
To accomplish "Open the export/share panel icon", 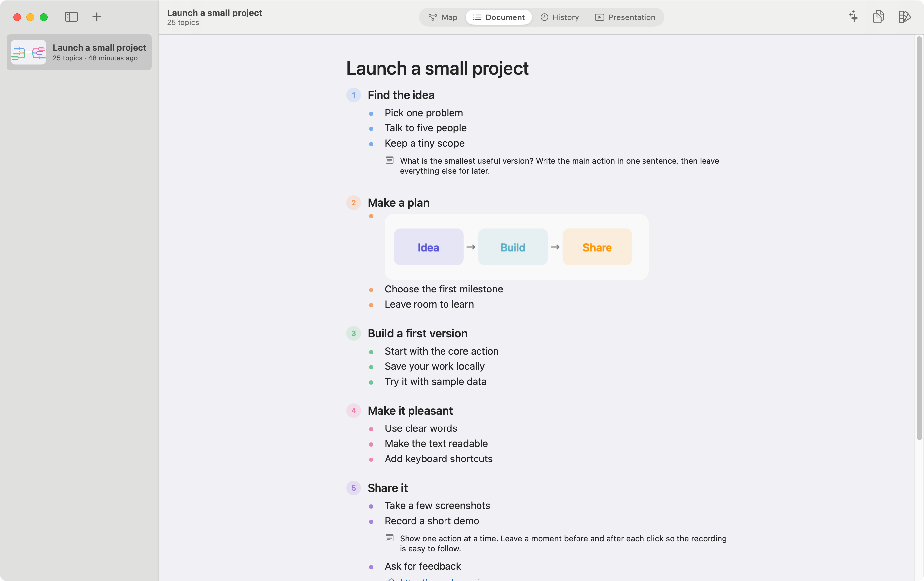I will pyautogui.click(x=905, y=17).
